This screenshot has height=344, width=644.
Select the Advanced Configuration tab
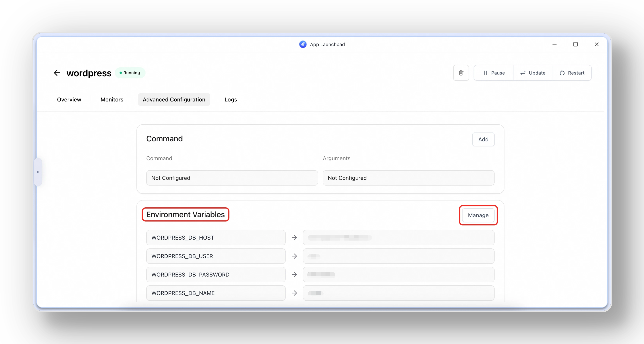(174, 99)
